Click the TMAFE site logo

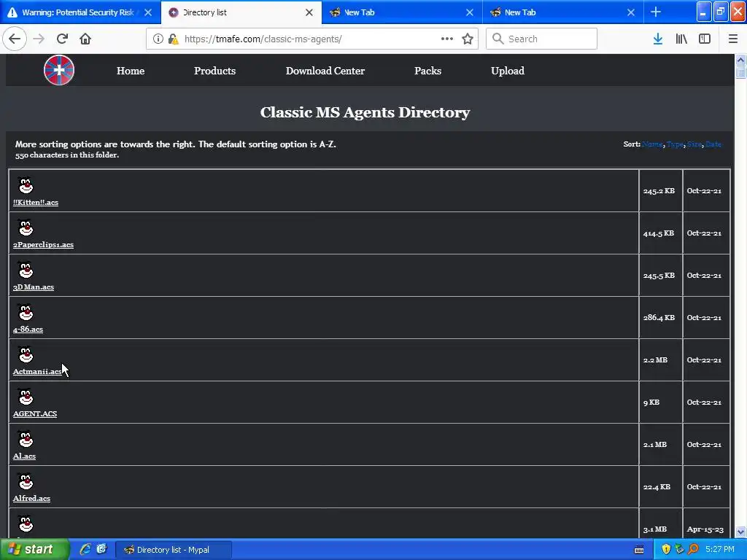59,70
